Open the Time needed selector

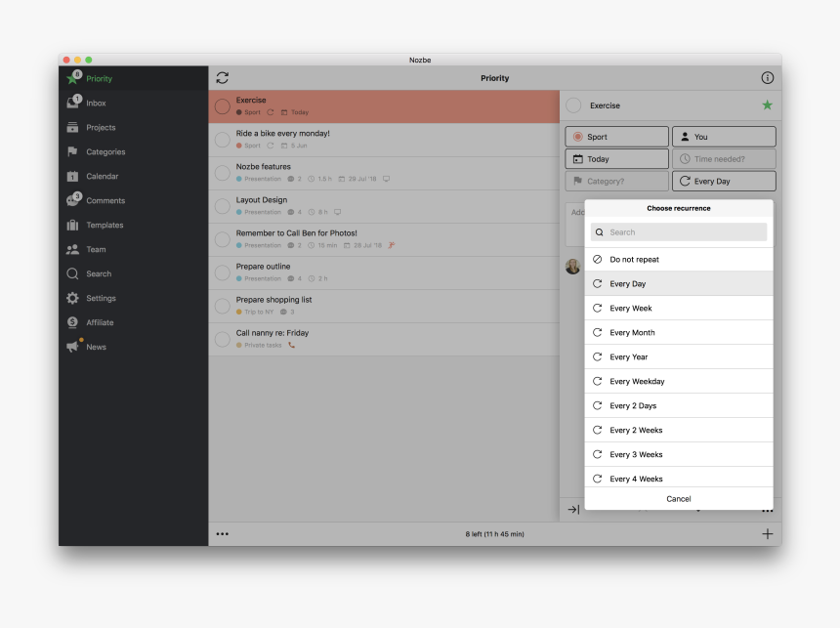[724, 159]
